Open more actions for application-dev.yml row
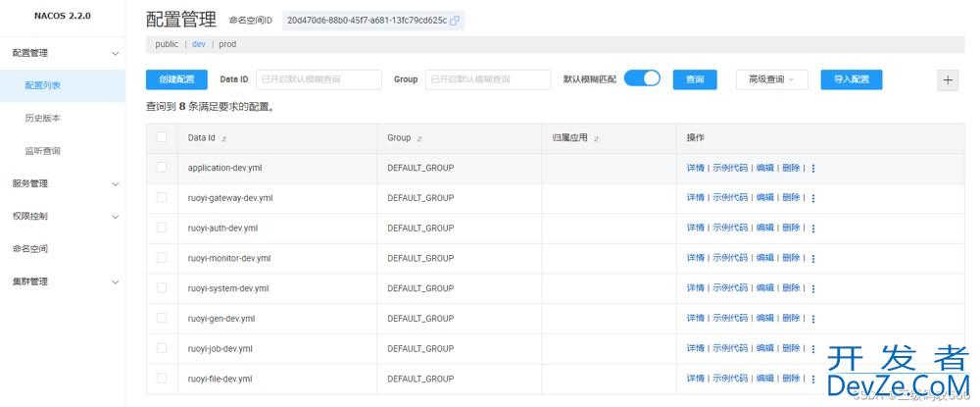The height and width of the screenshot is (407, 980). point(813,168)
